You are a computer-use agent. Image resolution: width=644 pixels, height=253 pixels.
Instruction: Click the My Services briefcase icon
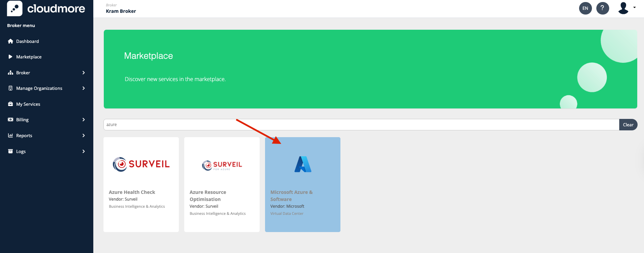point(10,104)
